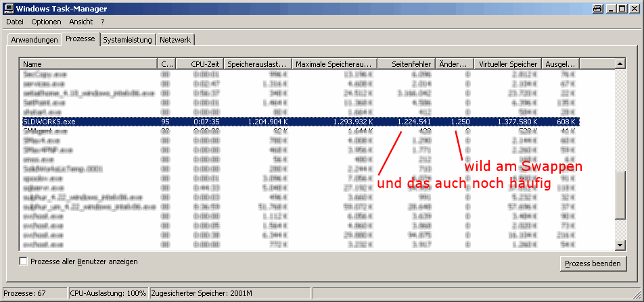Sort by the Seitenfehler column header
Viewport: 644px width, 302px height.
coord(406,64)
